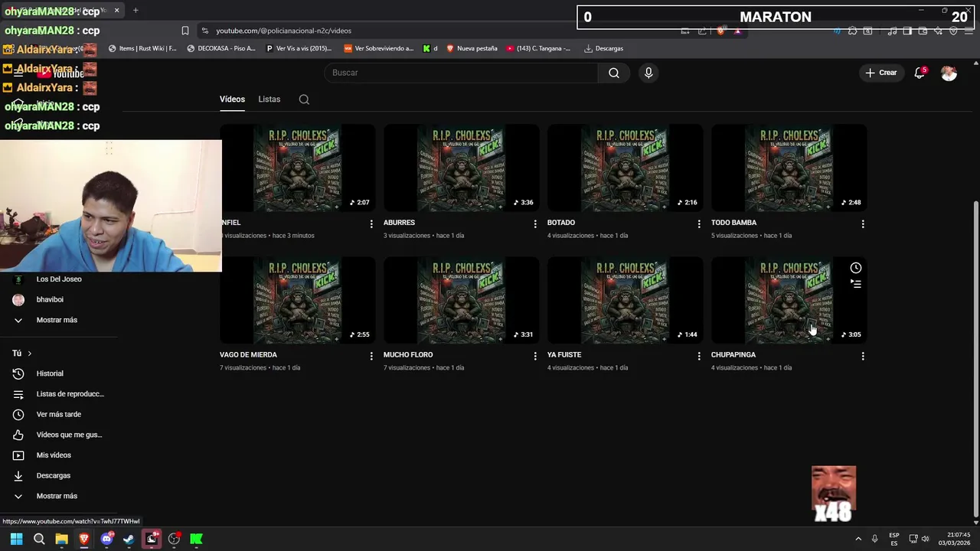Open Discord from taskbar

(106, 539)
